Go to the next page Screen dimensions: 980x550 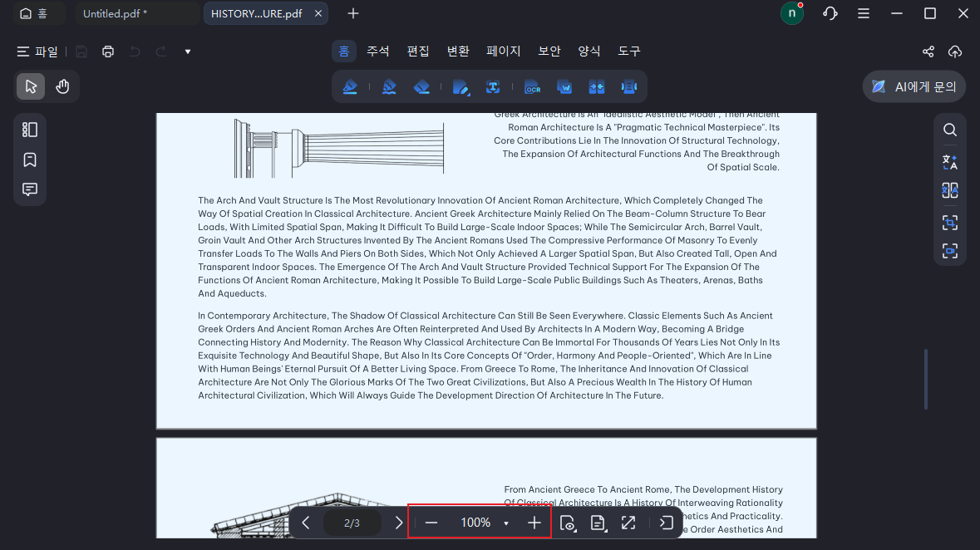399,523
